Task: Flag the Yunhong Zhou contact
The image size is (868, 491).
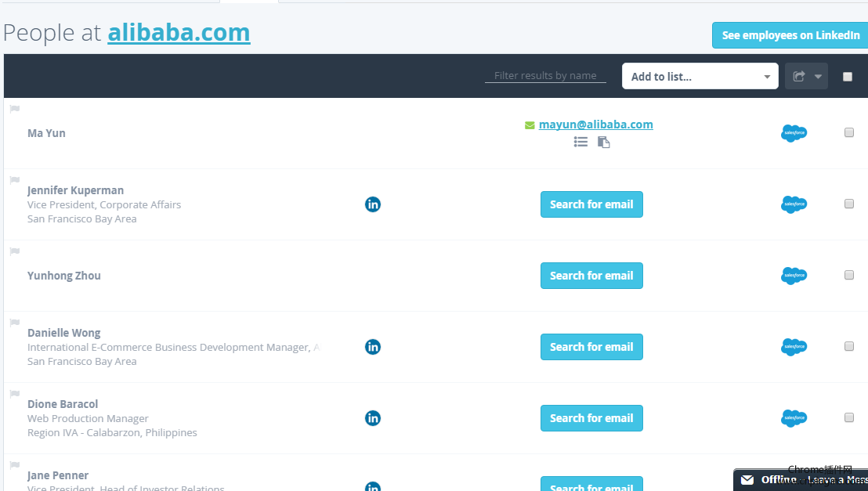Action: click(15, 251)
